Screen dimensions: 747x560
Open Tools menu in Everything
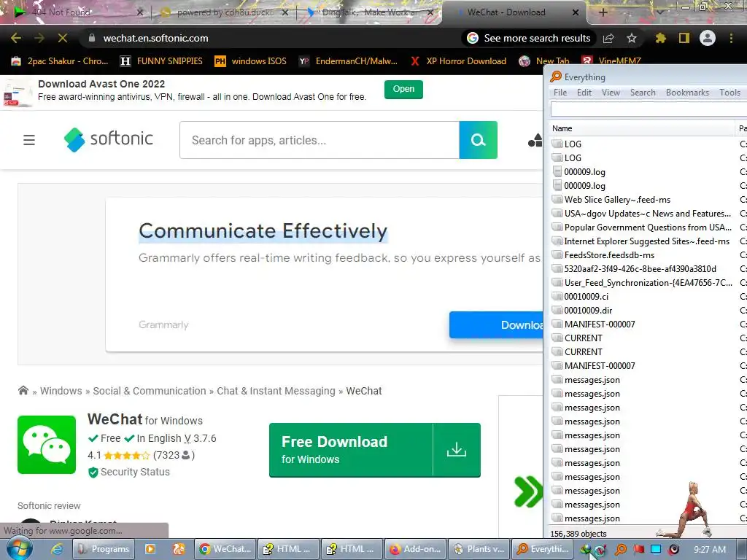click(729, 93)
